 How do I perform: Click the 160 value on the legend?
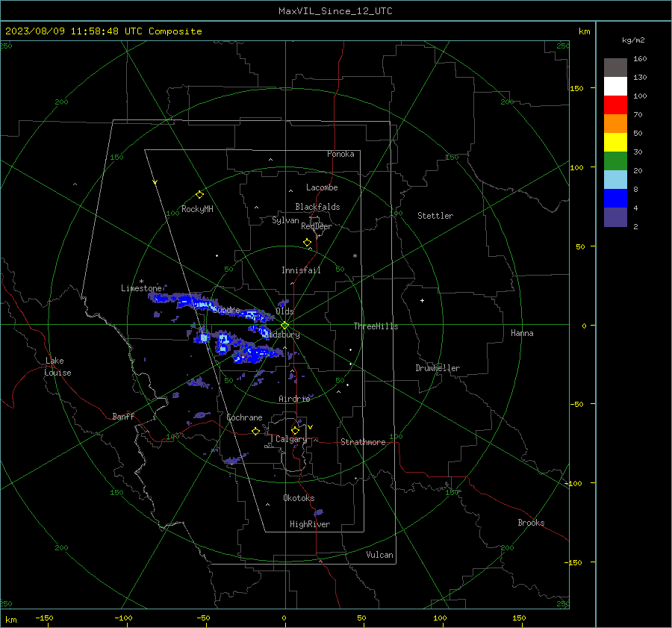(640, 59)
